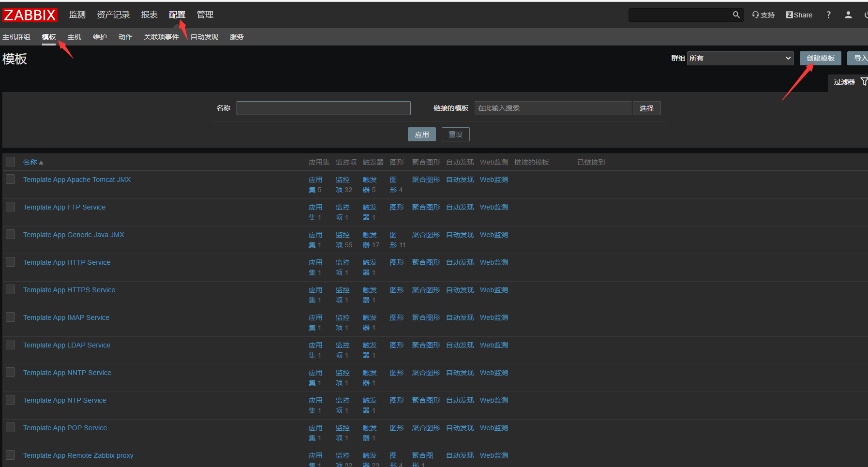
Task: Switch to 模板 submenu tab
Action: 49,37
